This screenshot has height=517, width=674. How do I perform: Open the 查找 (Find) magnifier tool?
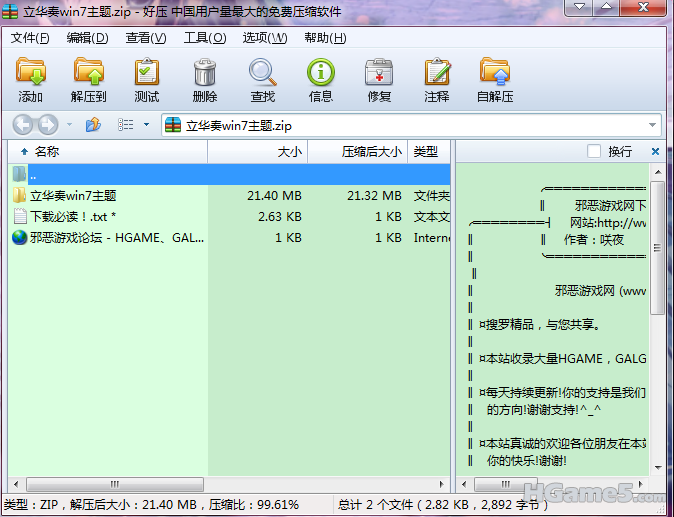point(262,80)
